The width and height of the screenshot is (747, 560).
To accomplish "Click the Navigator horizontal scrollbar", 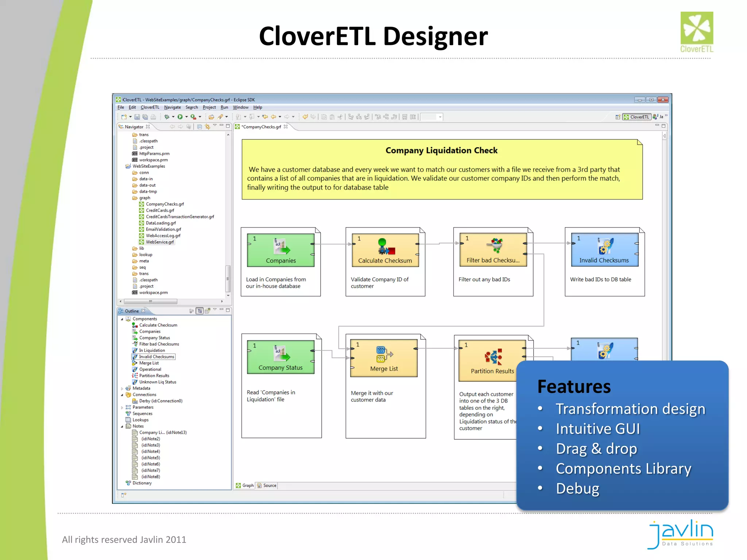I will pyautogui.click(x=150, y=302).
